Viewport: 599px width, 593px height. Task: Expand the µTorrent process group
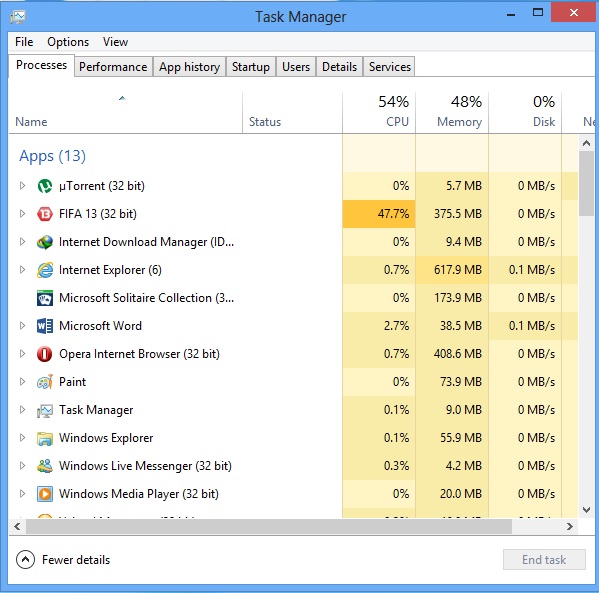(x=22, y=186)
